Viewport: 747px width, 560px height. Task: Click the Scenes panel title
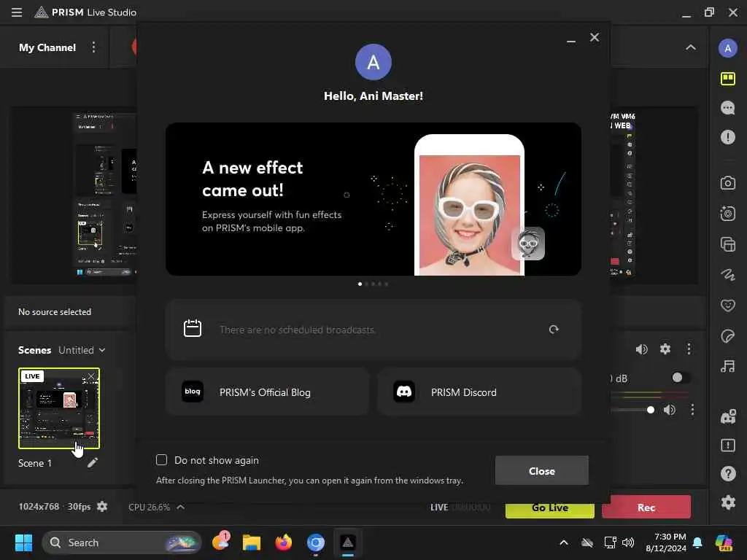click(x=34, y=350)
